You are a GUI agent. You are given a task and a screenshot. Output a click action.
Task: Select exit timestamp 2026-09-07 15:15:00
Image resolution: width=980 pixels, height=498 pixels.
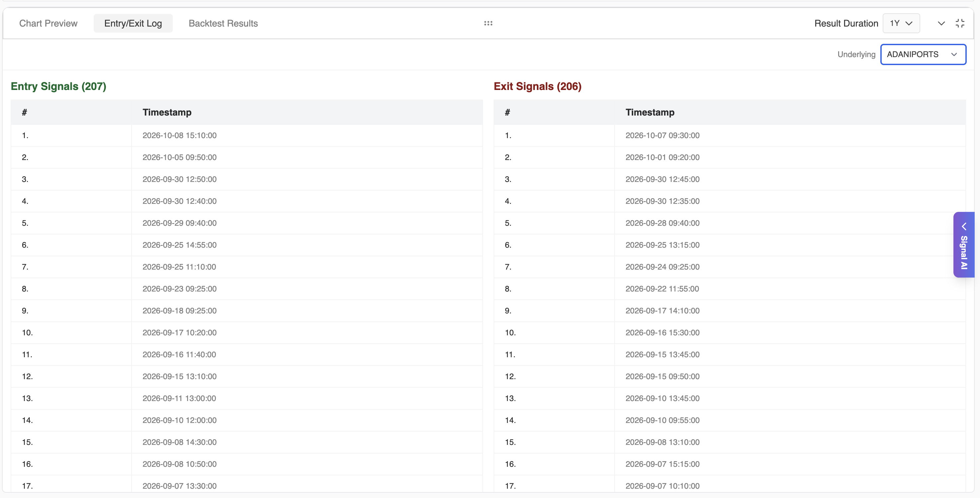pos(662,464)
